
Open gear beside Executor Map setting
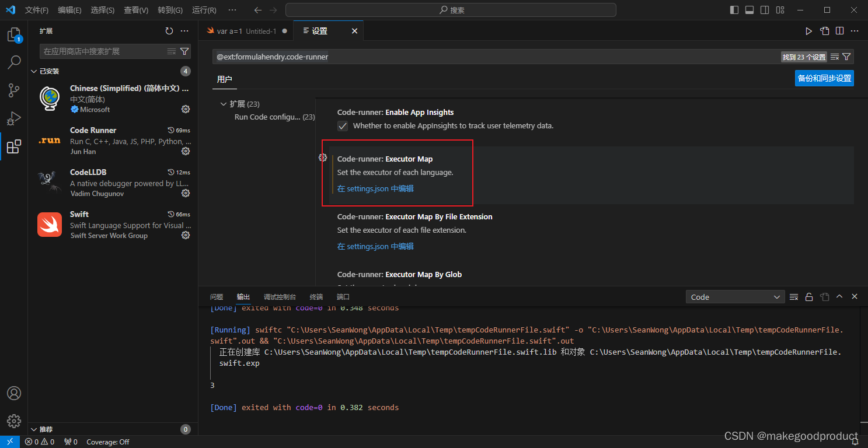(322, 157)
